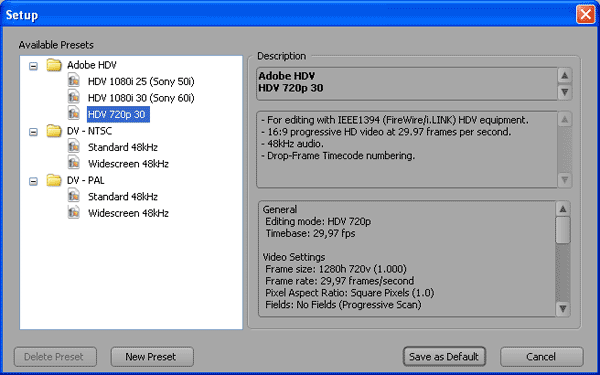
Task: Click 'Frame rate: 29,97 frames/second' line
Action: [x=340, y=281]
